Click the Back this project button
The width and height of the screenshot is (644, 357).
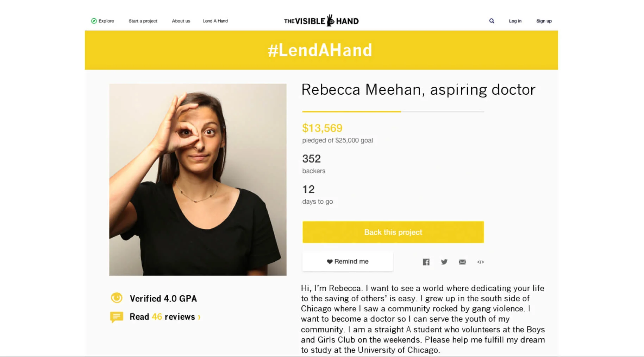point(393,232)
